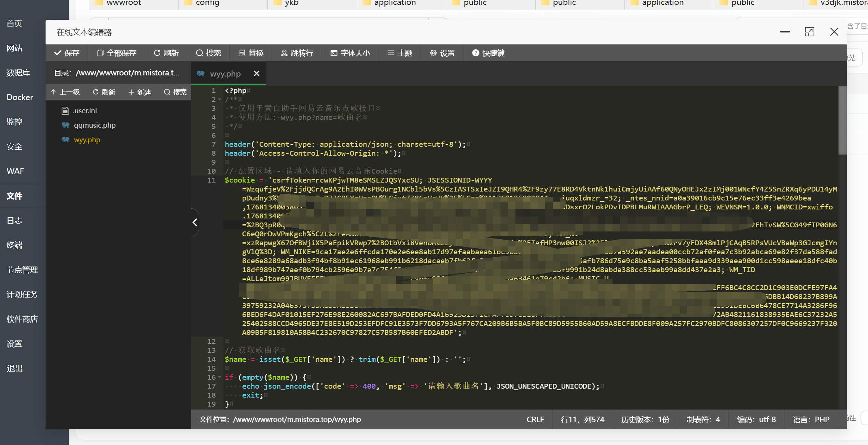Collapse the file tree sidebar arrow
This screenshot has height=445, width=868.
coord(195,222)
